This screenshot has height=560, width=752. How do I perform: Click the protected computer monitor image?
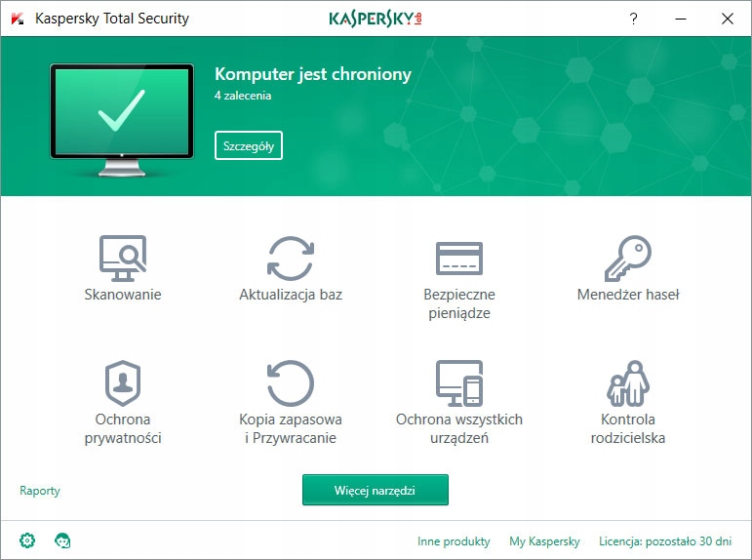pyautogui.click(x=122, y=119)
